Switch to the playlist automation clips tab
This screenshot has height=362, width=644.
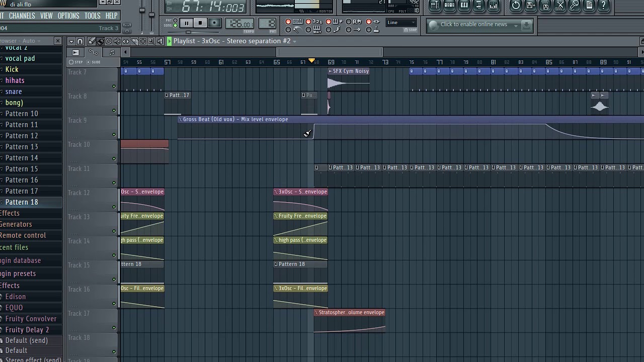[93, 52]
